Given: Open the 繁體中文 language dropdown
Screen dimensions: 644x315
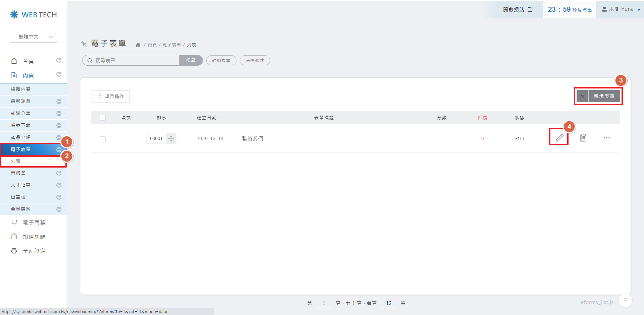Looking at the screenshot, I should point(34,37).
